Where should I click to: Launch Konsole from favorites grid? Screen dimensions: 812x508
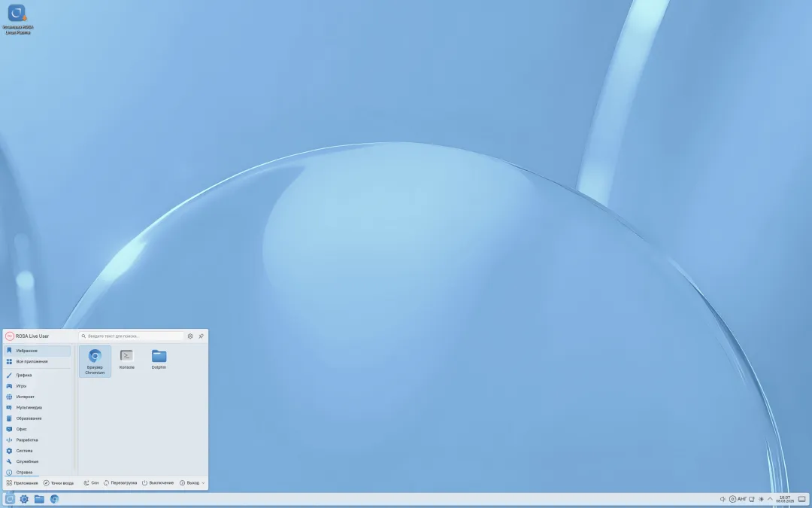[x=127, y=359]
